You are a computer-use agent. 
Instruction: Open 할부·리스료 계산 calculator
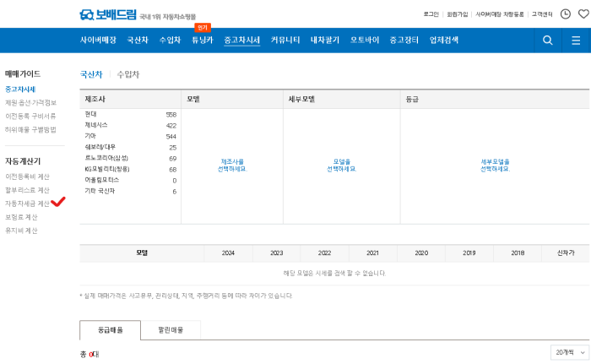pyautogui.click(x=27, y=190)
